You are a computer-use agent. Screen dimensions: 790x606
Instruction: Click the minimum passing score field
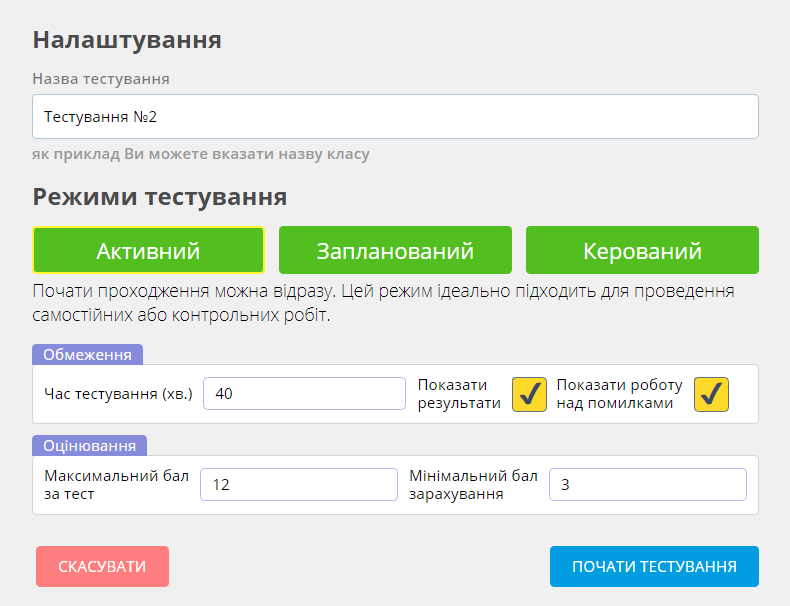click(647, 485)
